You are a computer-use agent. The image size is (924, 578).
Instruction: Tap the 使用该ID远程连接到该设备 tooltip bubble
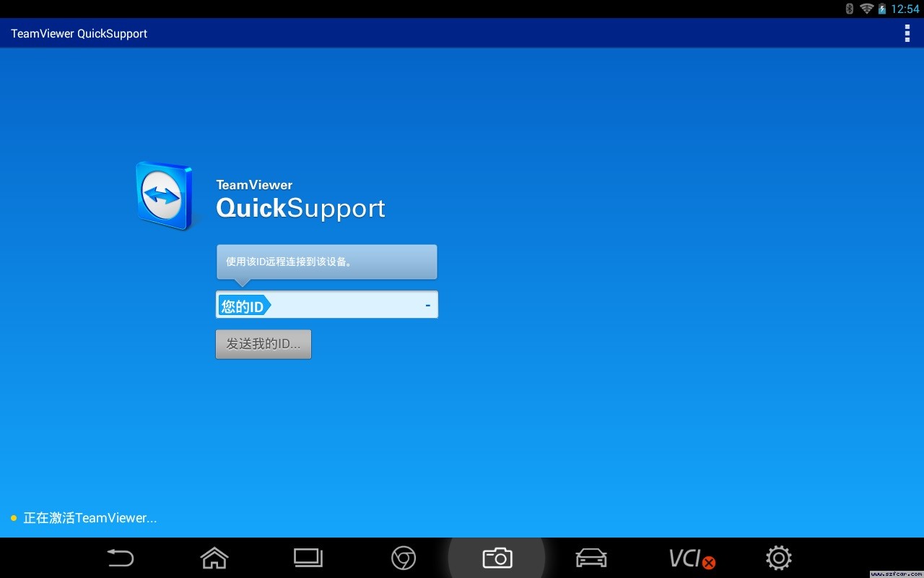click(327, 262)
